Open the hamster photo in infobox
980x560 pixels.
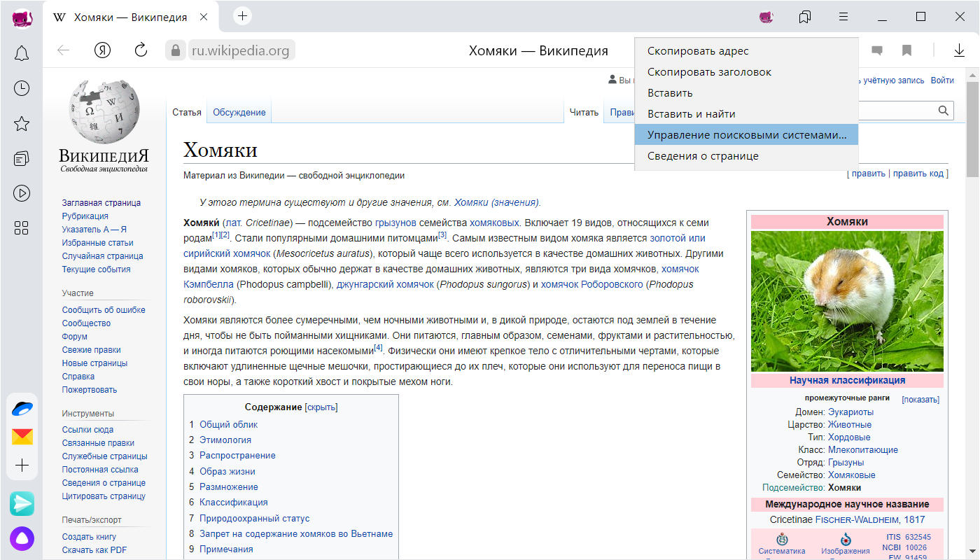[x=847, y=301]
